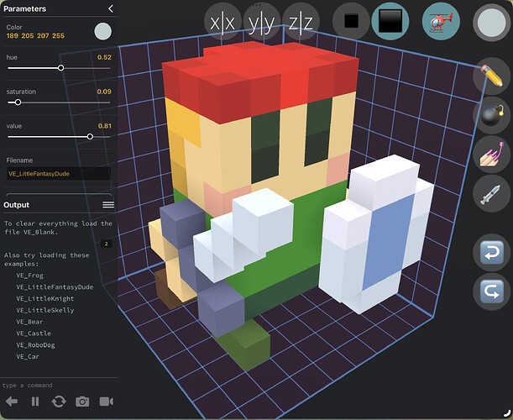The height and width of the screenshot is (420, 513).
Task: Adjust the hue slider handle
Action: tap(60, 68)
